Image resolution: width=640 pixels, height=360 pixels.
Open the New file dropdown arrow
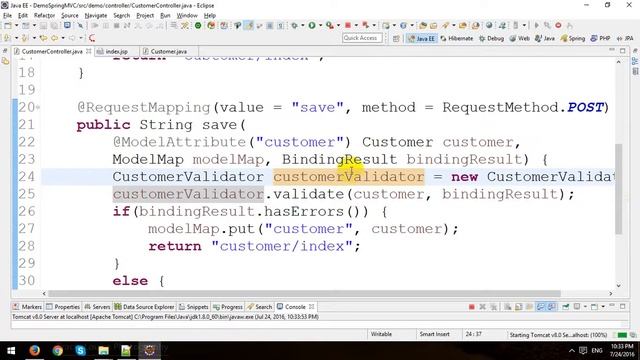pos(16,25)
